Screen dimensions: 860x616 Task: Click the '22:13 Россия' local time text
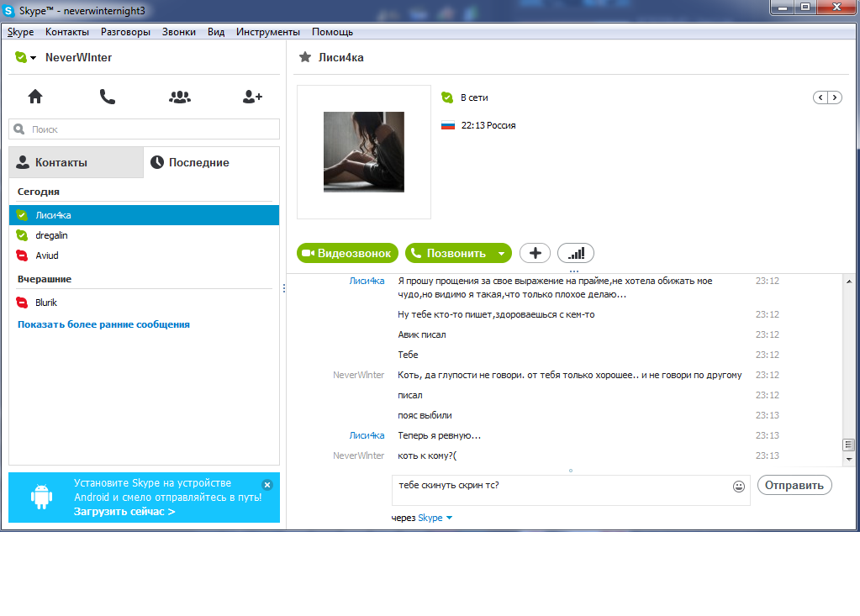tap(488, 125)
